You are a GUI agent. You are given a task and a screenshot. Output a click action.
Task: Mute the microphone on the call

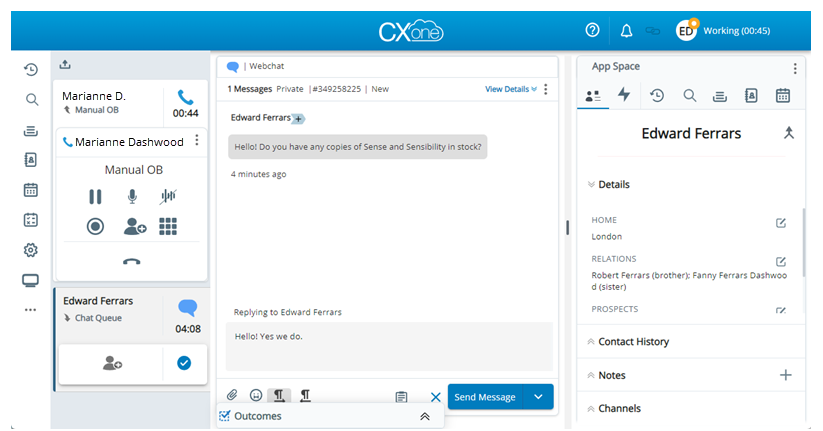pyautogui.click(x=131, y=197)
